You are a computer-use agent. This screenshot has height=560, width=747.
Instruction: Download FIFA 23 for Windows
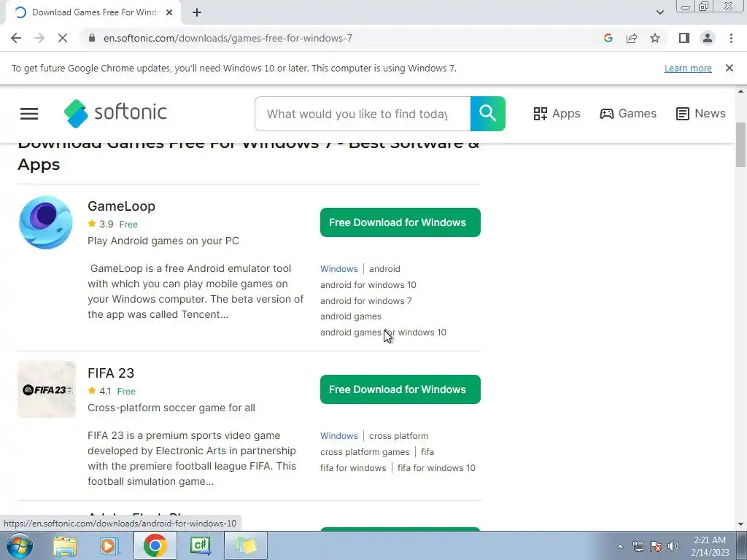pos(400,389)
